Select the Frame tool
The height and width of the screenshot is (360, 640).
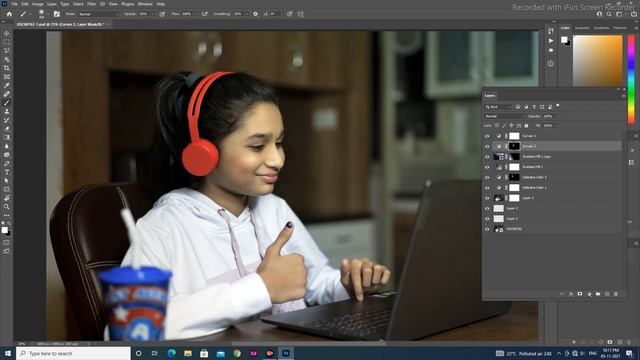click(x=7, y=77)
